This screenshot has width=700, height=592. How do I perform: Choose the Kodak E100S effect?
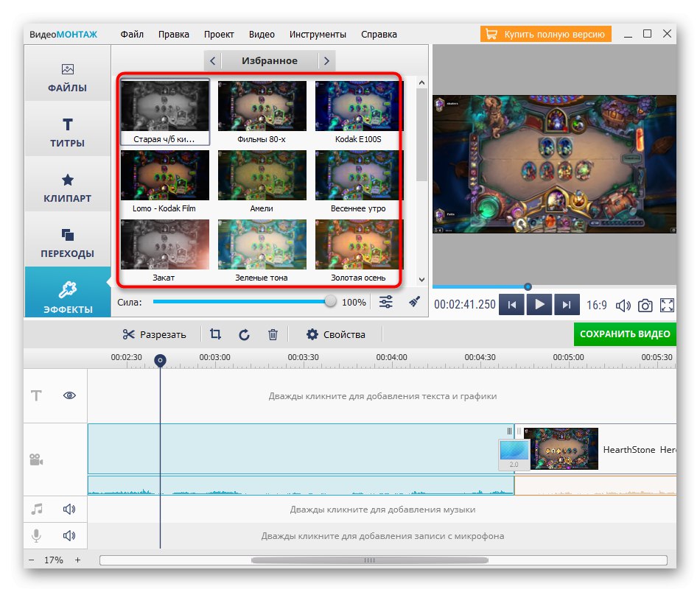[358, 111]
